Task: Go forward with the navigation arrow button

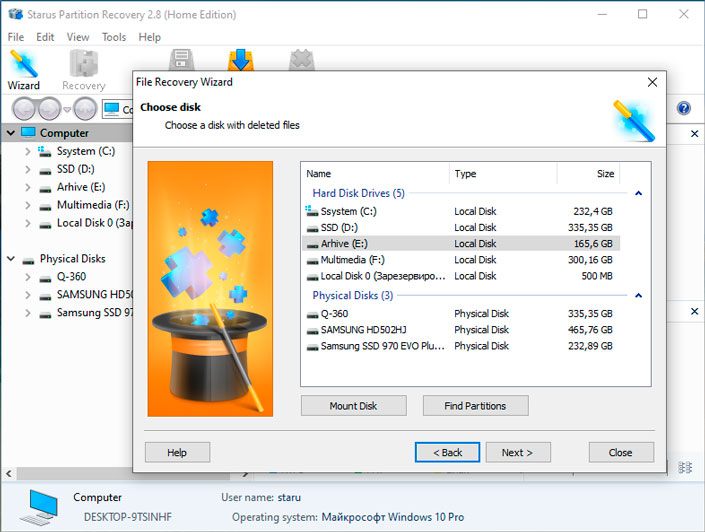Action: [x=49, y=108]
